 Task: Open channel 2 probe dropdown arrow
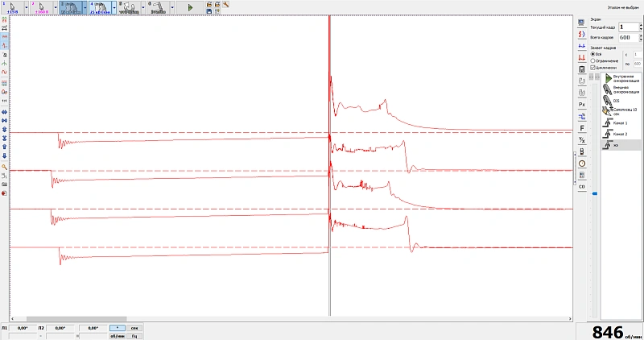56,7
